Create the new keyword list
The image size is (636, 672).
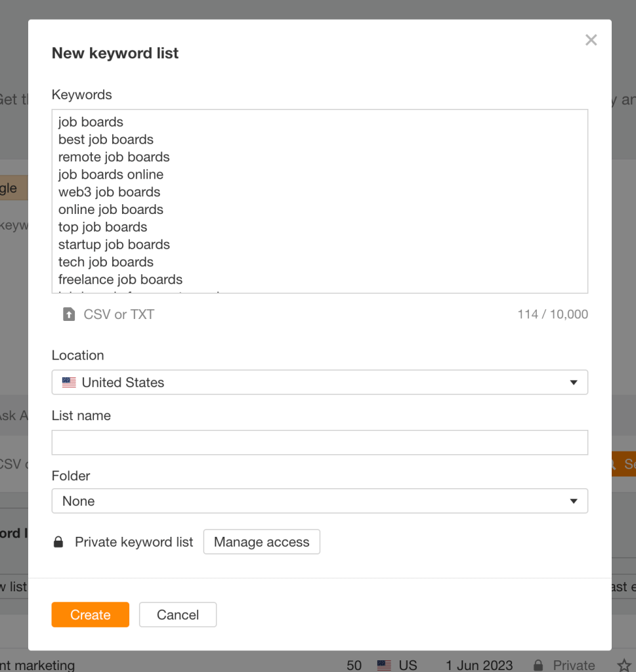pos(90,614)
